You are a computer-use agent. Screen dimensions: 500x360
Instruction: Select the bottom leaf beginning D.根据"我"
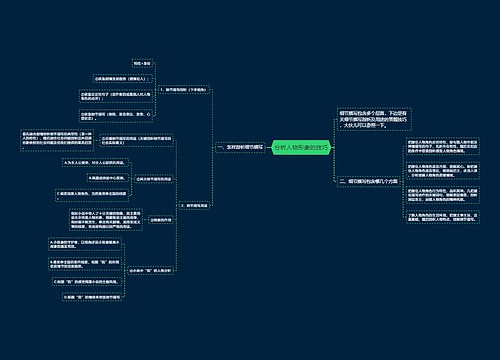(92, 297)
